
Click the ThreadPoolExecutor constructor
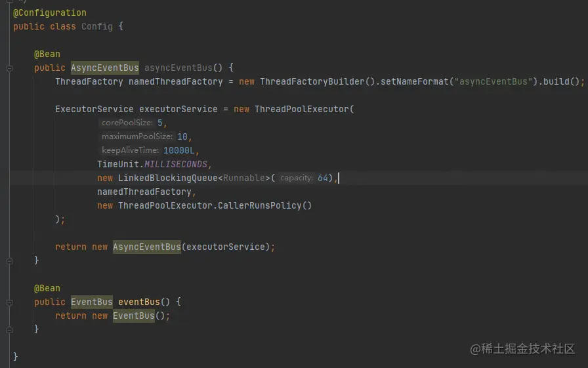point(301,109)
